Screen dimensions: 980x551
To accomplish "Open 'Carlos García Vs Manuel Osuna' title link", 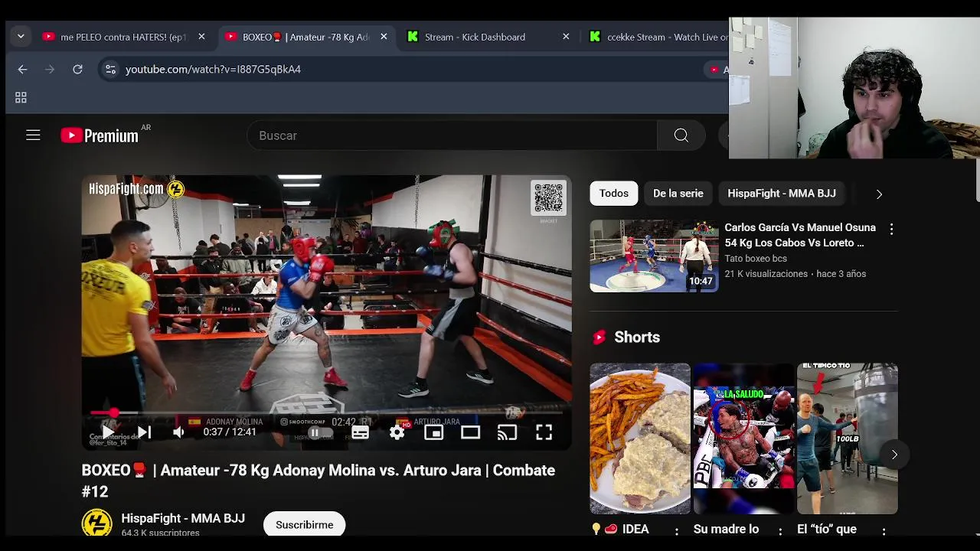I will pos(800,235).
